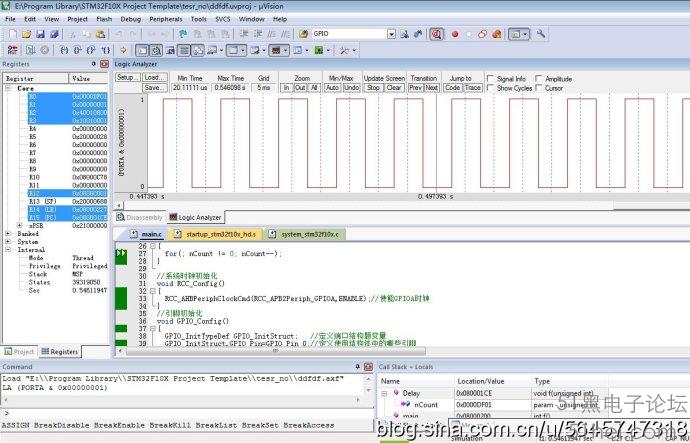Toggle the Registers Window icon
The height and width of the screenshot is (443, 690).
click(184, 50)
